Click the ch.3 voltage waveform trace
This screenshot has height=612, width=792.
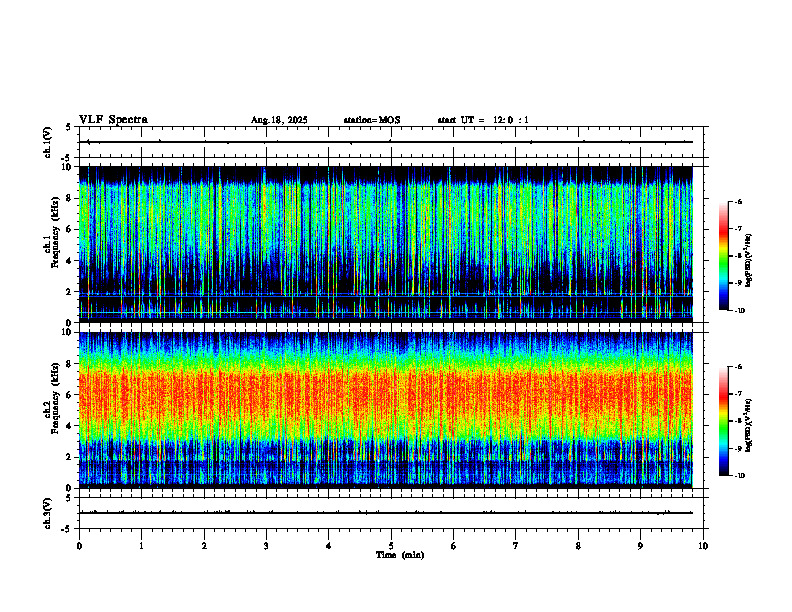(x=386, y=513)
